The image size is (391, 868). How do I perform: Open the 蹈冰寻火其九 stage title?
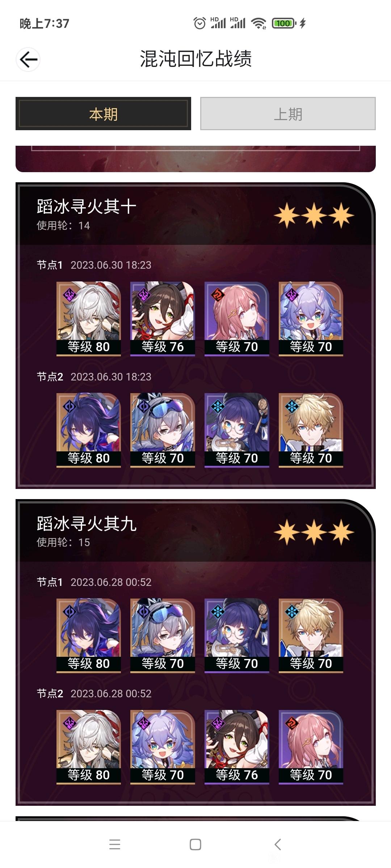pos(87,524)
